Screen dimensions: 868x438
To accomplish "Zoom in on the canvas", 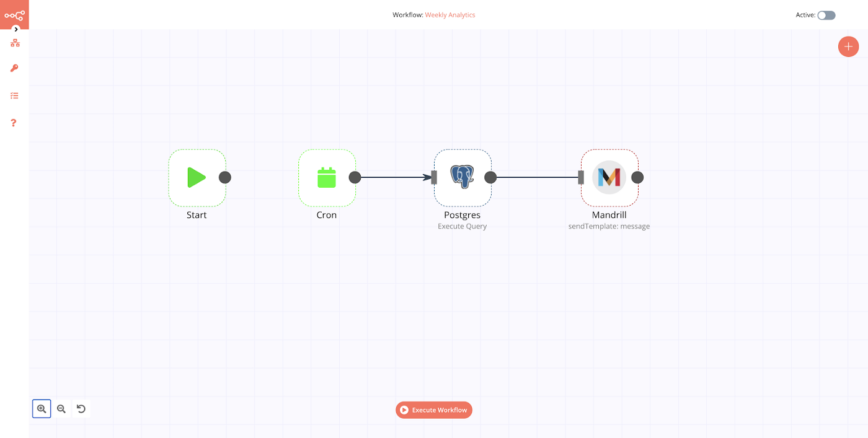I will pyautogui.click(x=42, y=409).
